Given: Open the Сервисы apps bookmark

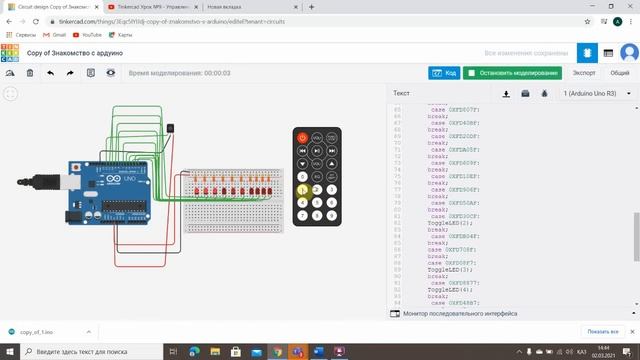Looking at the screenshot, I should (x=21, y=35).
